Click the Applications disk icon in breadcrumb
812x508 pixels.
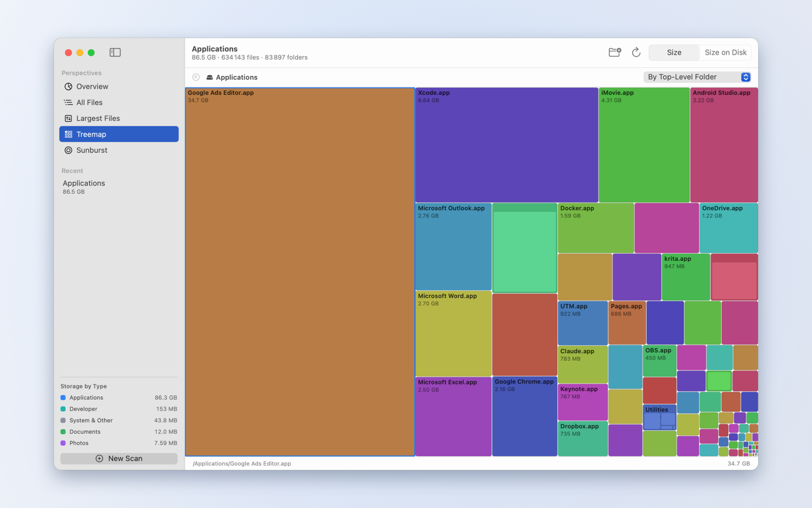tap(210, 77)
